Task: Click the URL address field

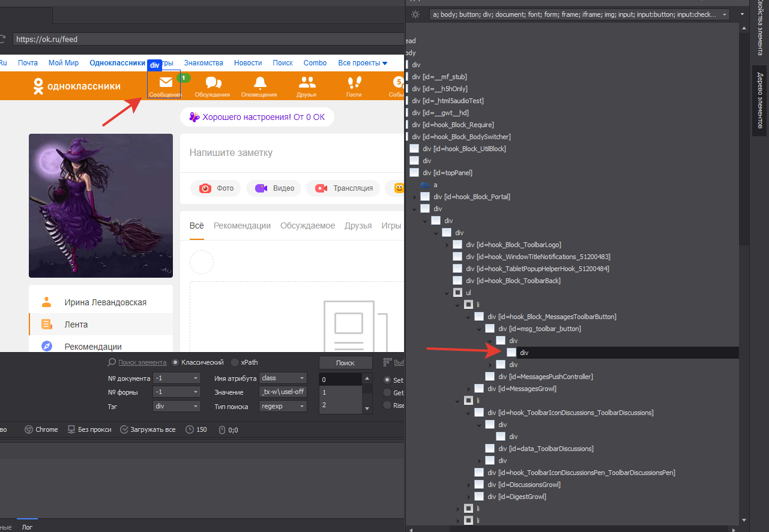Action: (207, 39)
